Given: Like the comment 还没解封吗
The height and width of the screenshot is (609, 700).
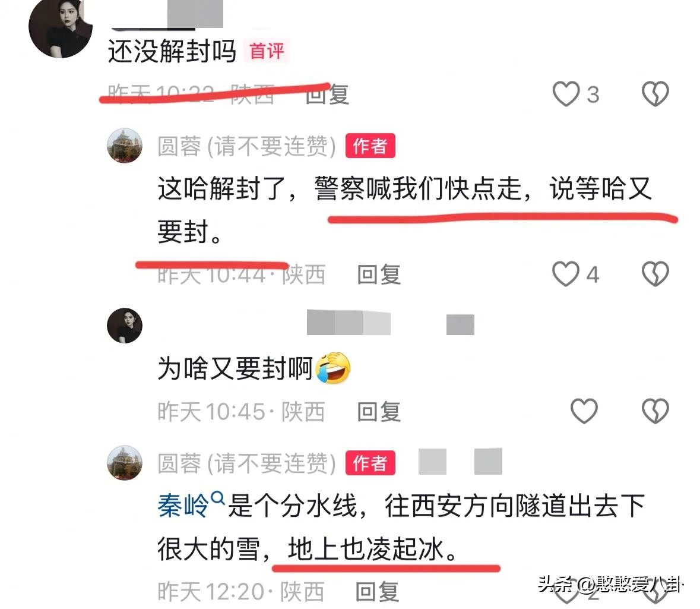Looking at the screenshot, I should coord(566,94).
